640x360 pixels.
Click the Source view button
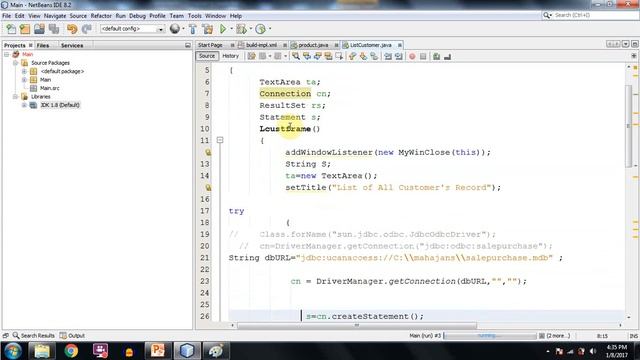tap(207, 56)
